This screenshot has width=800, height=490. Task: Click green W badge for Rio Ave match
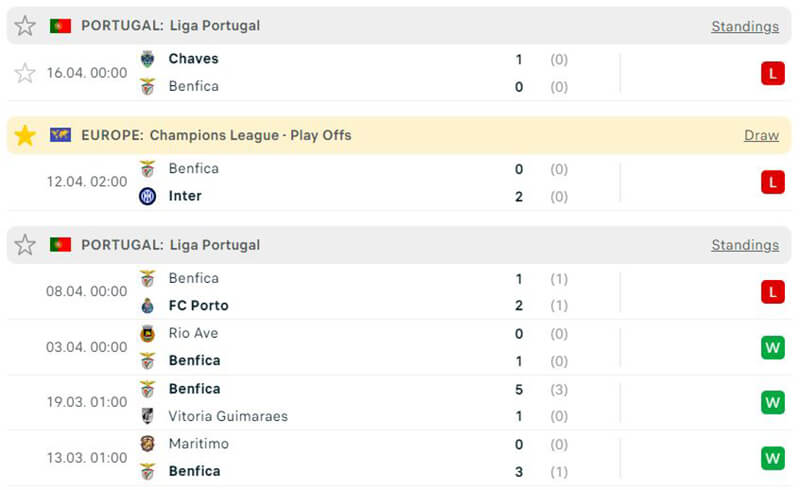click(x=772, y=347)
